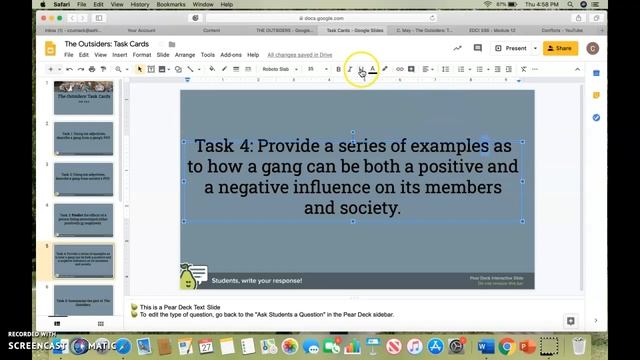Add a comment from the toolbar
This screenshot has height=360, width=640.
coord(411,69)
